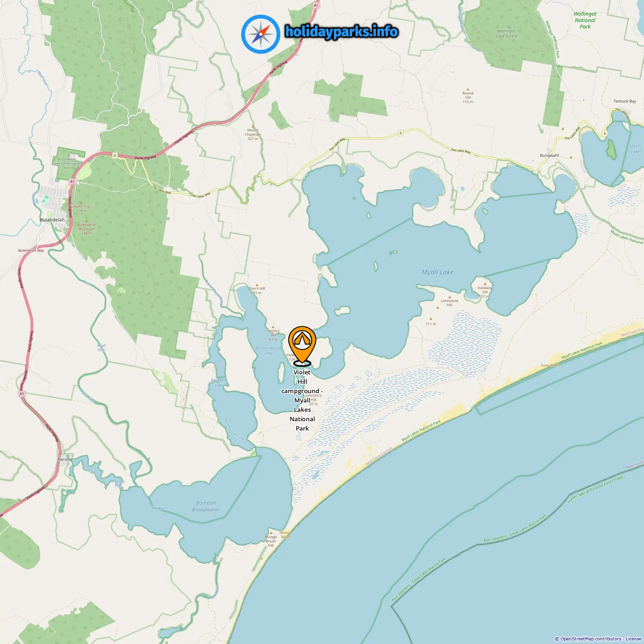This screenshot has width=644, height=644.
Task: Select the Myall Lake label
Action: (437, 272)
